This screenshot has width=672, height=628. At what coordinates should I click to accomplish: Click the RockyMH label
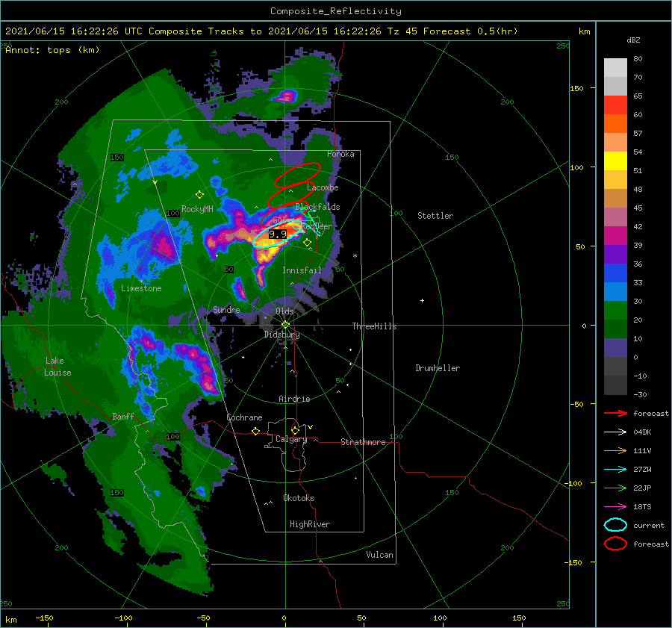[198, 209]
